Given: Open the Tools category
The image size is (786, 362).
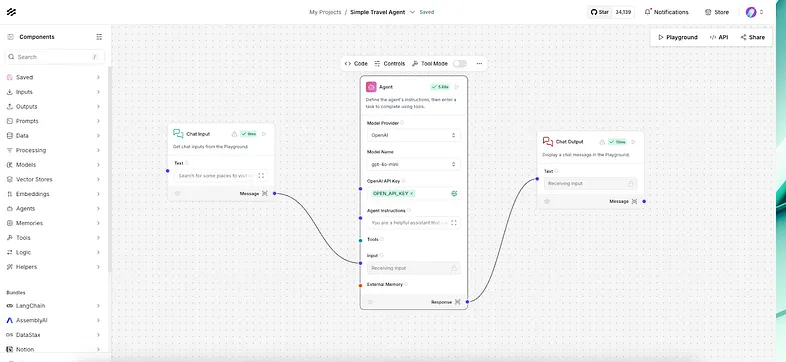Looking at the screenshot, I should coord(54,238).
